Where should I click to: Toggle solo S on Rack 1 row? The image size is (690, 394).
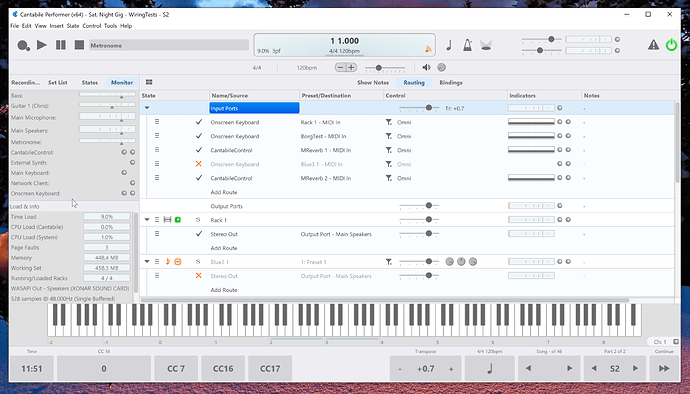point(198,220)
